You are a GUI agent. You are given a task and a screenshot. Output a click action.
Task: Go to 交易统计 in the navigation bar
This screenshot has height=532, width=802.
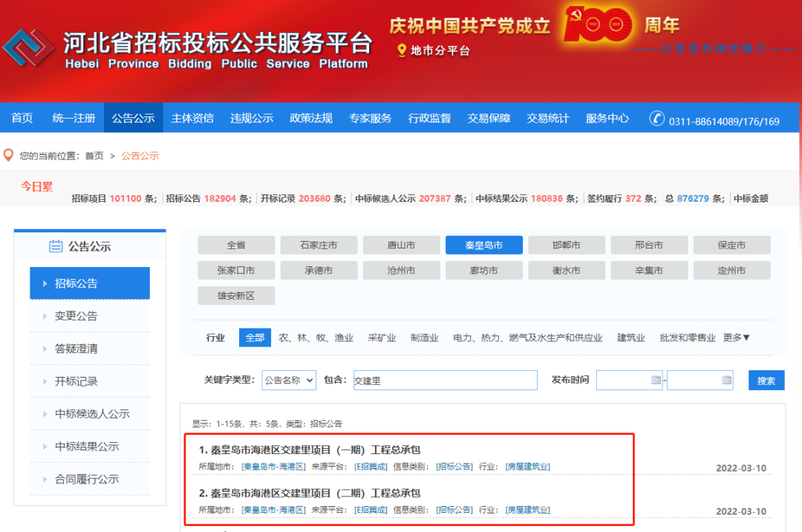pyautogui.click(x=548, y=118)
